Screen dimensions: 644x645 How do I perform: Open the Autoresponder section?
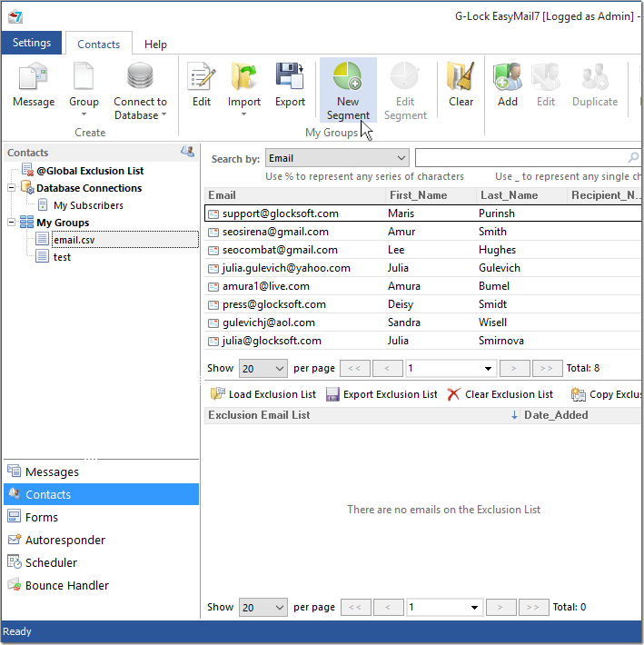pyautogui.click(x=101, y=540)
